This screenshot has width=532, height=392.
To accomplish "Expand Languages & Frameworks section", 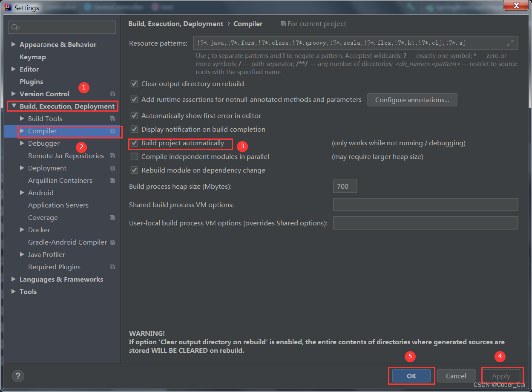I will tap(14, 279).
